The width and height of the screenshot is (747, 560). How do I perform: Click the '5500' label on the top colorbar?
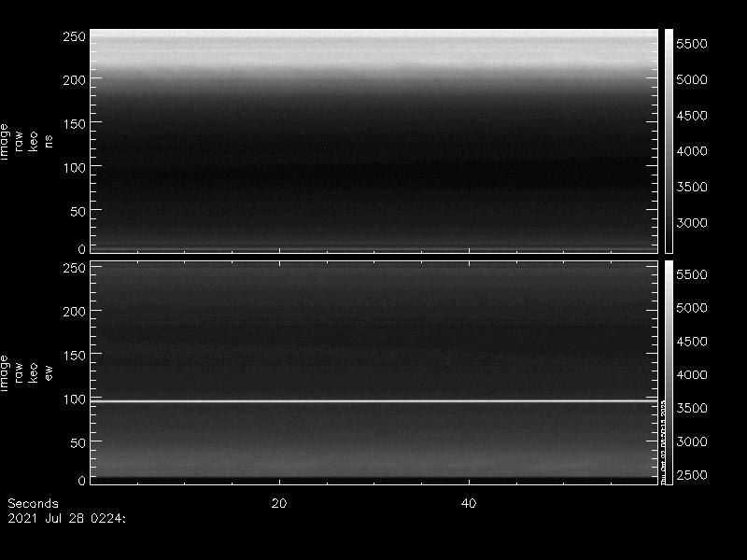(x=693, y=45)
